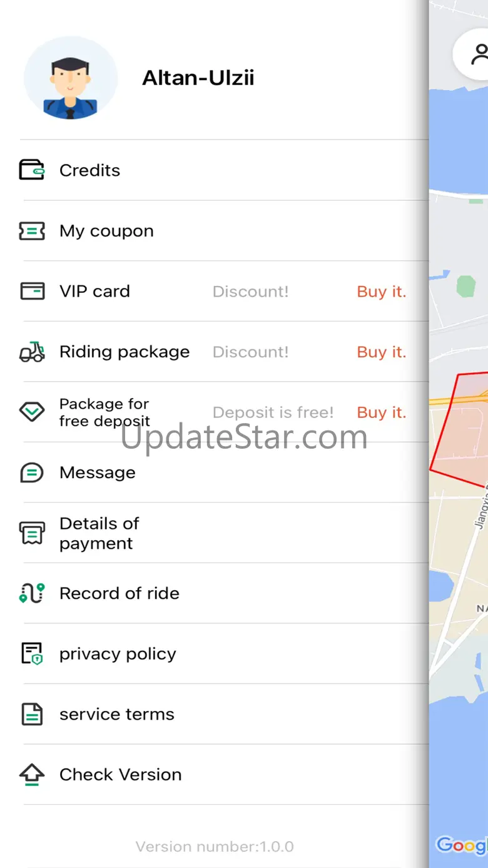Viewport: 488px width, 868px height.
Task: Tap the service terms document icon
Action: pos(32,714)
